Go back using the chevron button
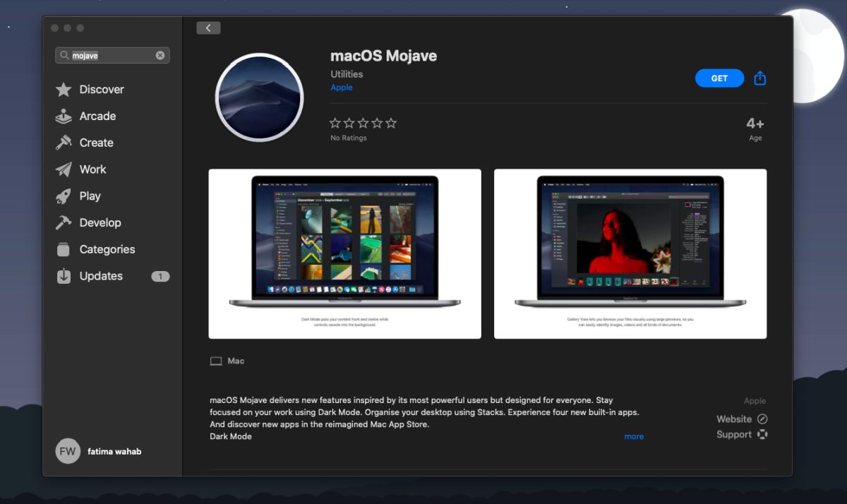 [x=208, y=28]
